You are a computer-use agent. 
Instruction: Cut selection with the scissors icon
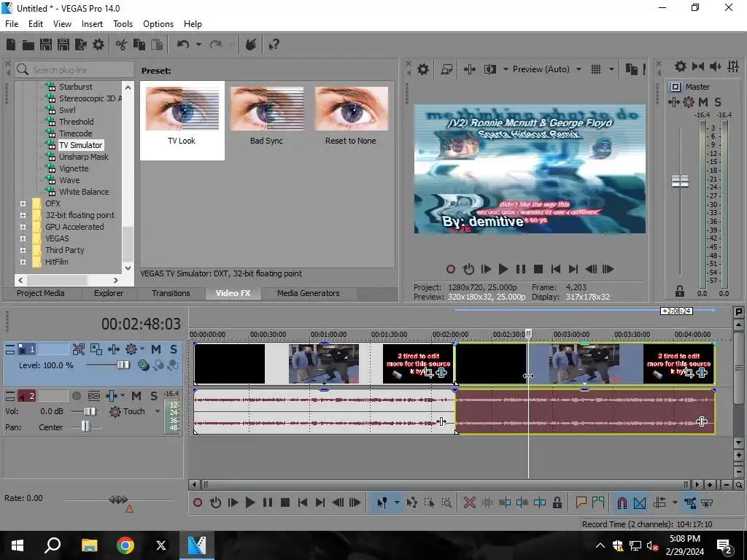(122, 44)
